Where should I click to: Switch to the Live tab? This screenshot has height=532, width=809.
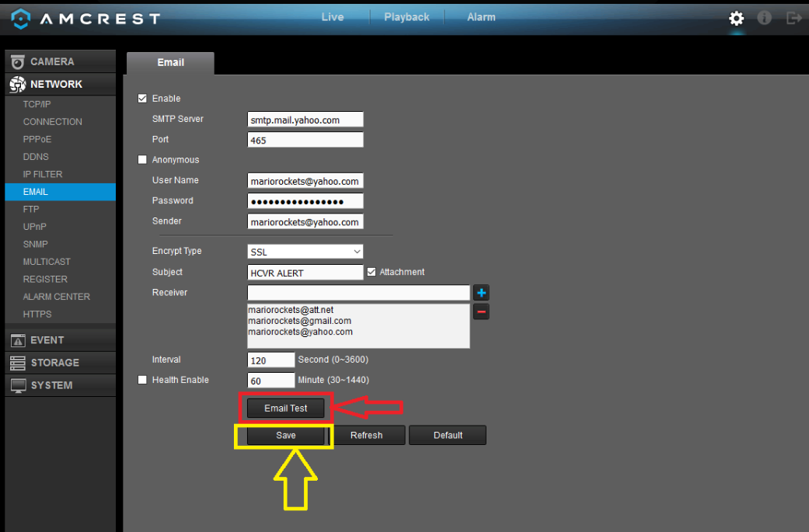click(x=333, y=17)
